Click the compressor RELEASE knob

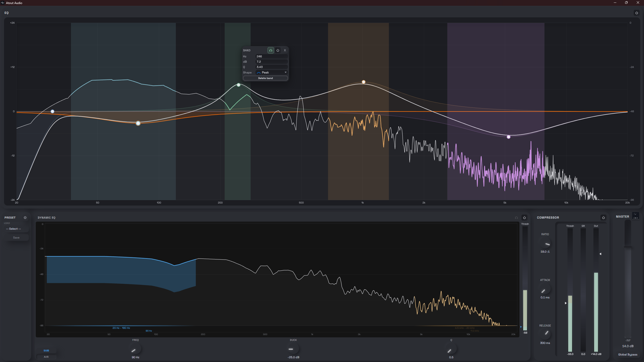545,335
